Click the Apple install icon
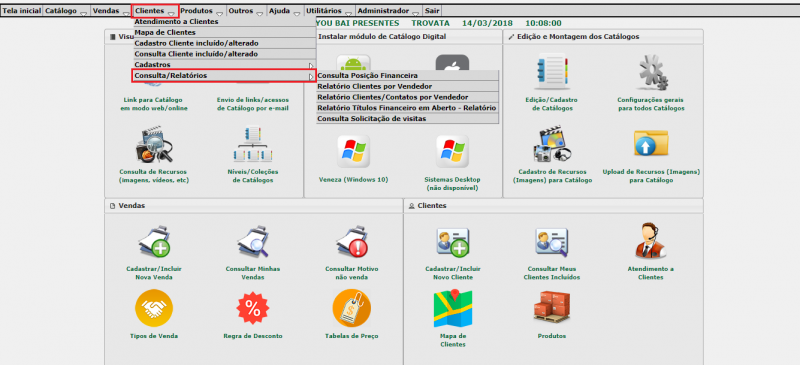800x365 pixels. click(452, 62)
